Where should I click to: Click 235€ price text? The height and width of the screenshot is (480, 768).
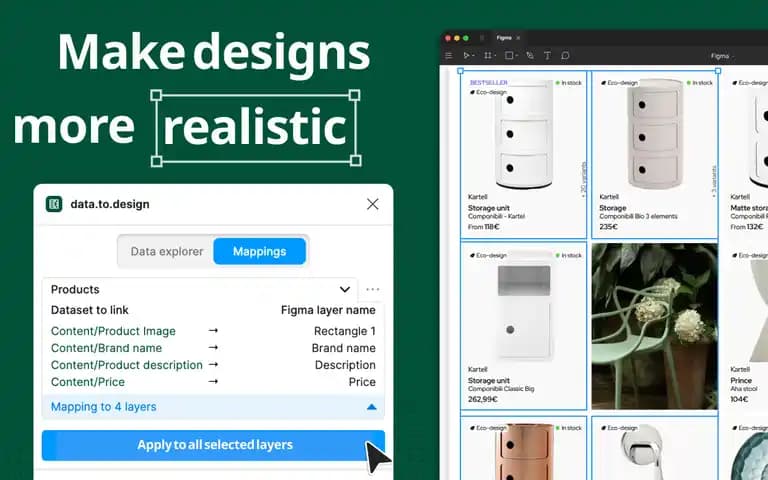(608, 227)
